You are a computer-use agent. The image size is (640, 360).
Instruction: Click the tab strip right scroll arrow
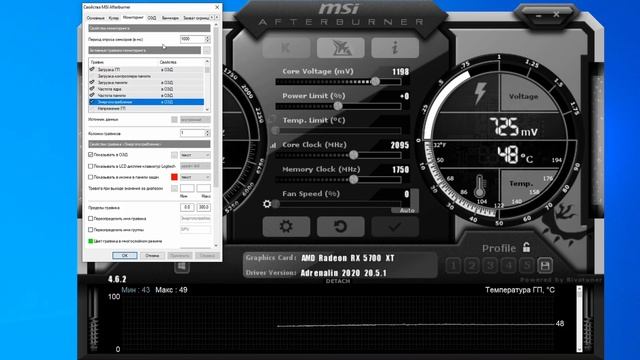(217, 18)
